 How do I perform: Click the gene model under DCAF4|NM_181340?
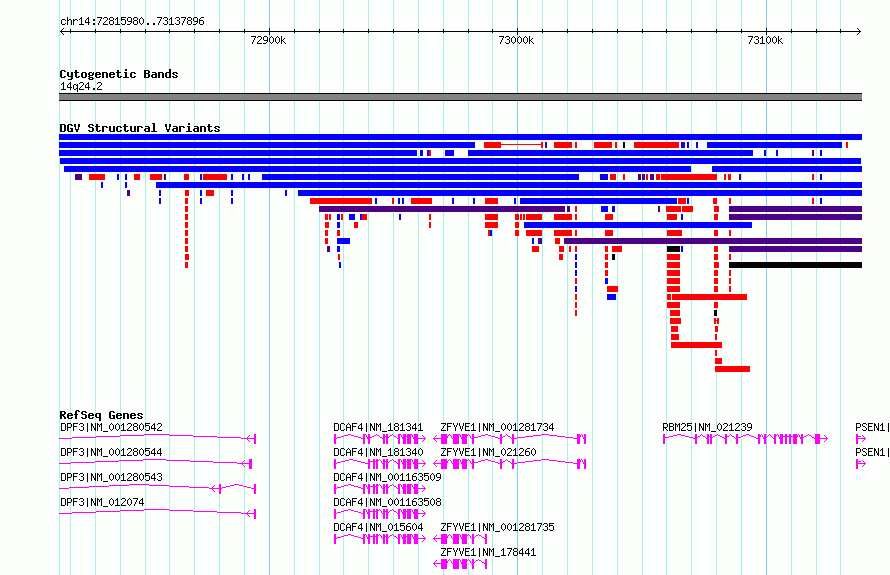380,464
